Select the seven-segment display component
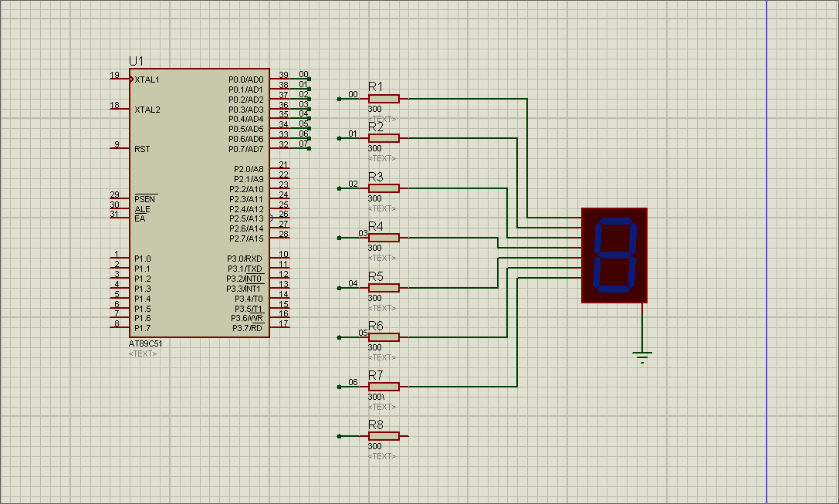Image resolution: width=839 pixels, height=504 pixels. (614, 255)
